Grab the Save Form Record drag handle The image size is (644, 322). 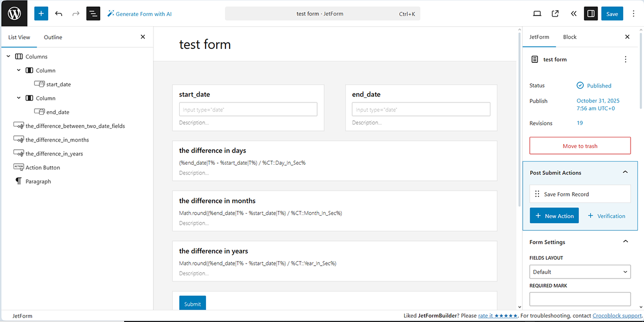(x=537, y=194)
